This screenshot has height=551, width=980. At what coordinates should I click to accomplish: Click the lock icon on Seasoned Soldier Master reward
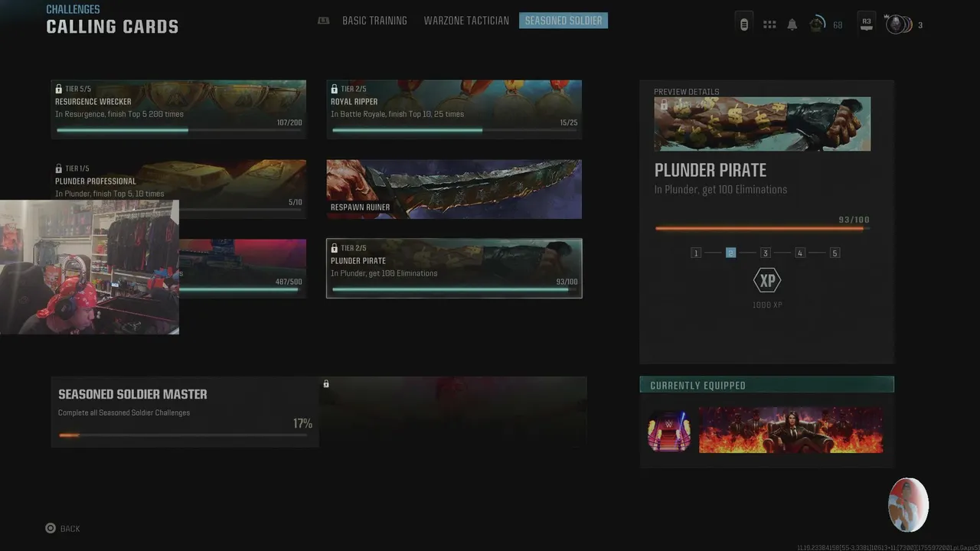point(326,383)
